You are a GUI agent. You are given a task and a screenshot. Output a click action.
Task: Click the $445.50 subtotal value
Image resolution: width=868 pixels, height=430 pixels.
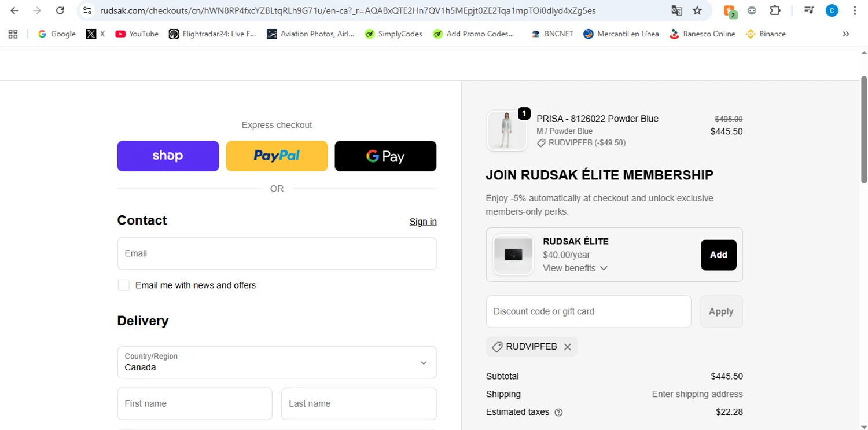point(727,376)
